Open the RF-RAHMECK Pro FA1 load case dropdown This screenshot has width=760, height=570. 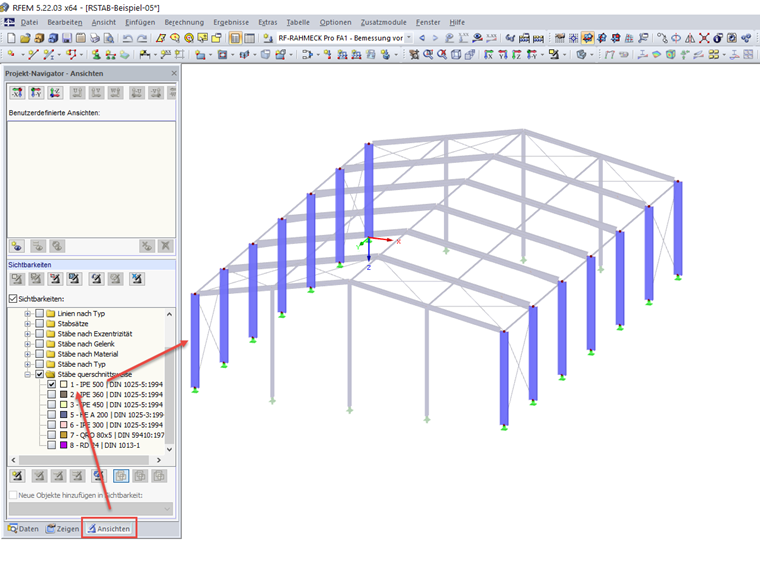409,38
